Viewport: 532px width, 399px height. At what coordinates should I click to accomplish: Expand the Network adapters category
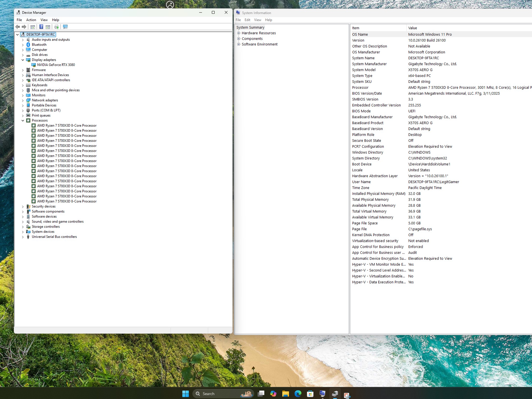coord(23,100)
